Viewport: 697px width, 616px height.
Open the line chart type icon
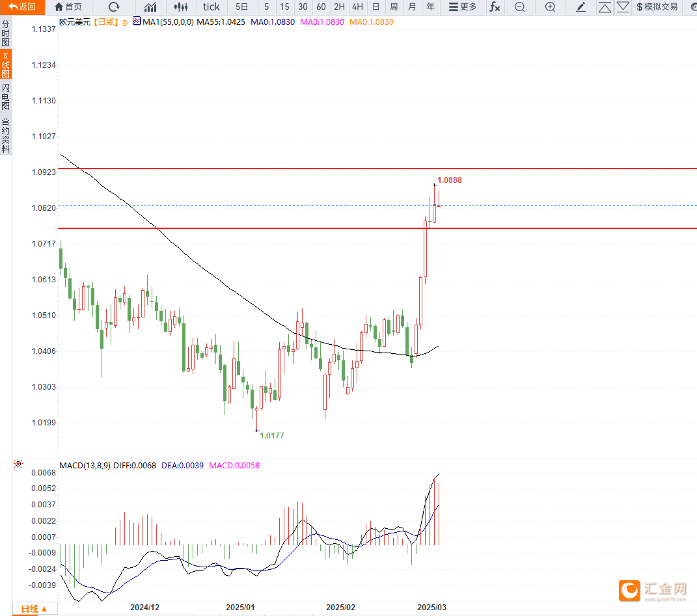pos(150,7)
